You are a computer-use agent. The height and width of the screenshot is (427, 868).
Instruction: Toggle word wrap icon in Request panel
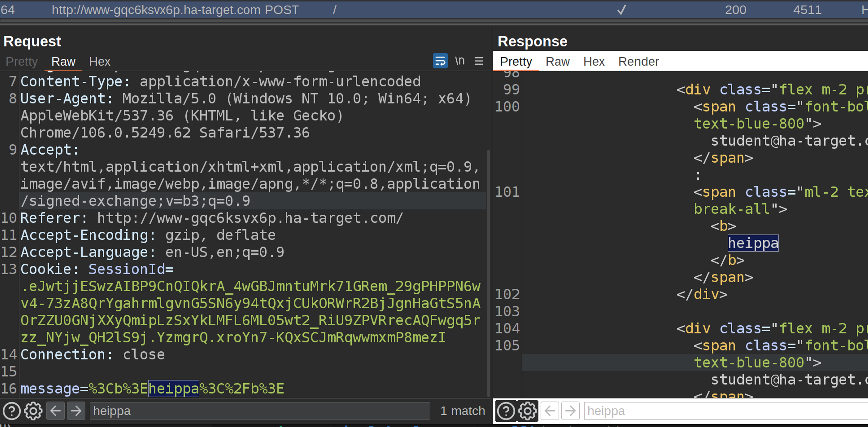440,61
